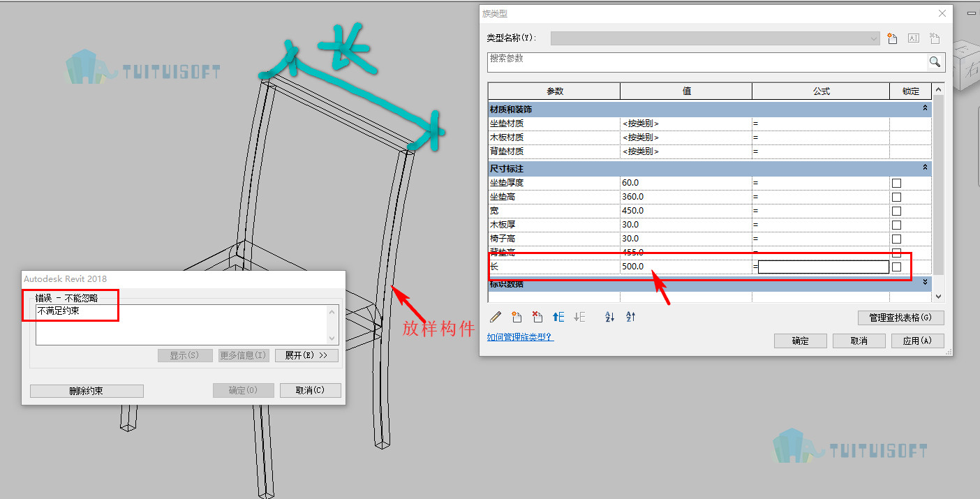Click the 锁定 column header
This screenshot has height=499, width=980.
tap(910, 91)
